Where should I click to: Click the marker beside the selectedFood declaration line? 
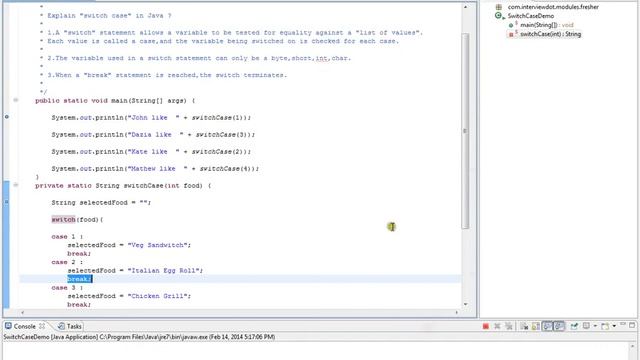tap(7, 202)
